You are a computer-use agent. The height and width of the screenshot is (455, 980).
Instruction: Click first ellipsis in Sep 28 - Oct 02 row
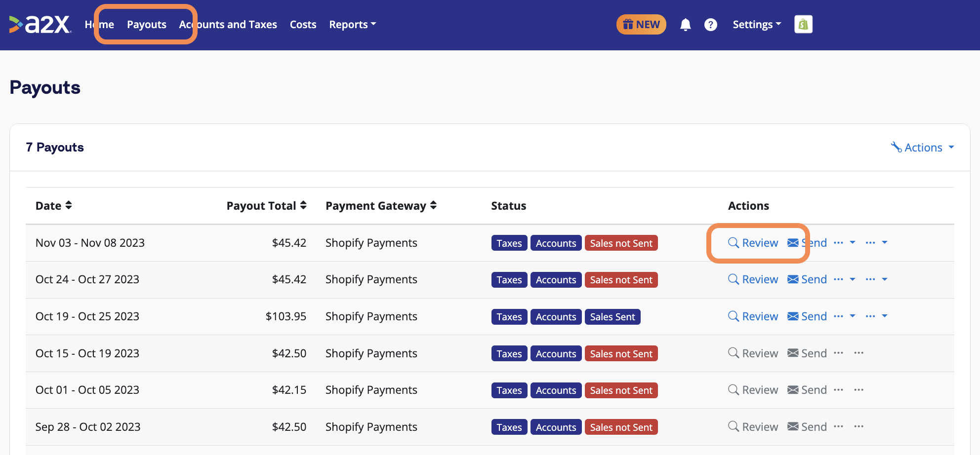(x=839, y=426)
